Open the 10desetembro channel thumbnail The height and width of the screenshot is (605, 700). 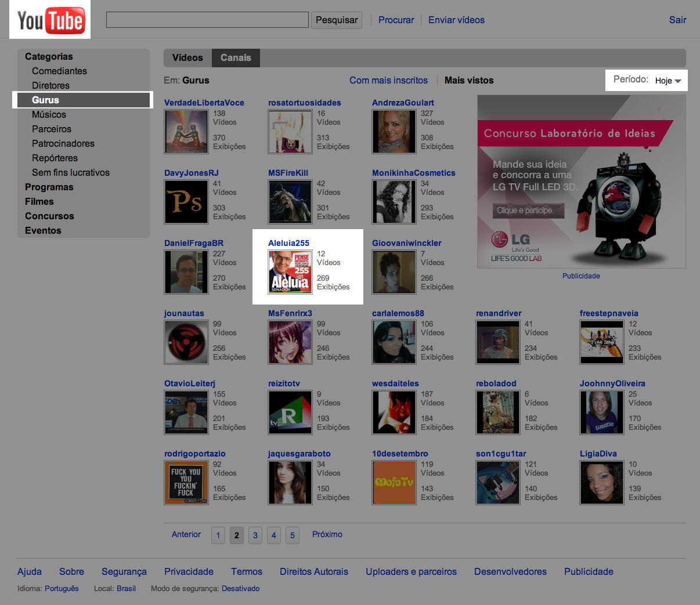click(394, 483)
